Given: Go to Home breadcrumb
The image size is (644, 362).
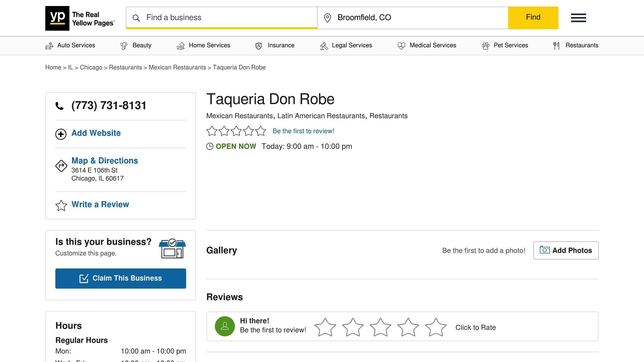Looking at the screenshot, I should click(53, 68).
